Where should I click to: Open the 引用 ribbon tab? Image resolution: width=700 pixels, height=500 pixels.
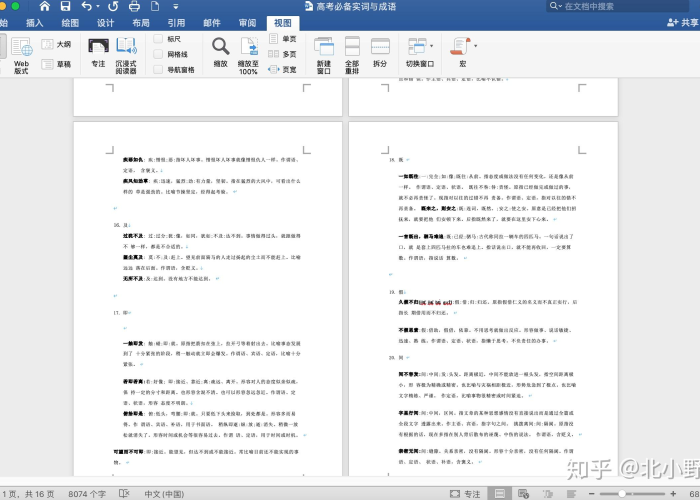[176, 23]
